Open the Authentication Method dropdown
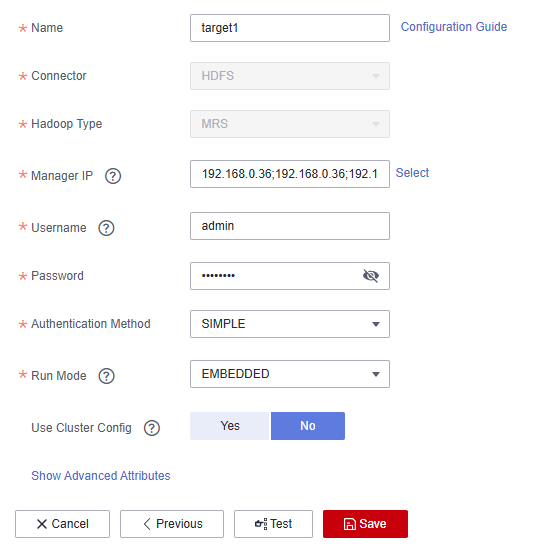The width and height of the screenshot is (545, 550). pyautogui.click(x=290, y=324)
